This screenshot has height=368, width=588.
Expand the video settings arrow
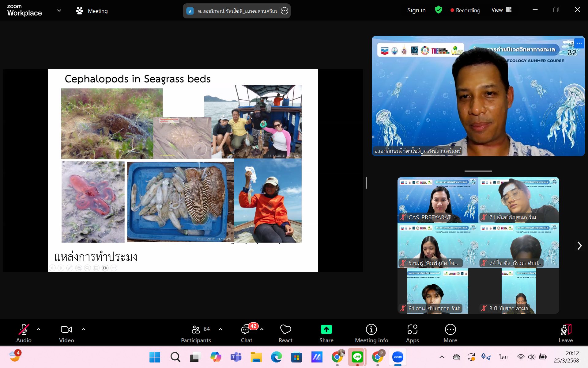pos(84,329)
